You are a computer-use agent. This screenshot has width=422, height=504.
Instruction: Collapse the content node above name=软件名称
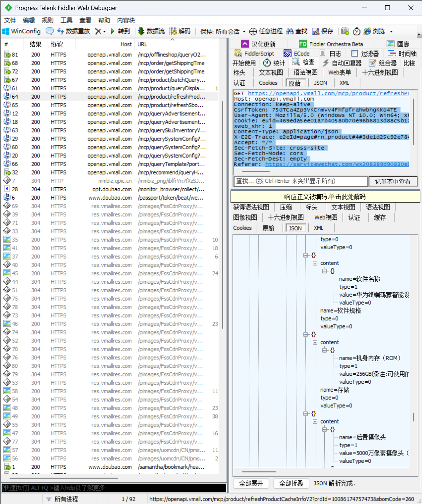[315, 263]
